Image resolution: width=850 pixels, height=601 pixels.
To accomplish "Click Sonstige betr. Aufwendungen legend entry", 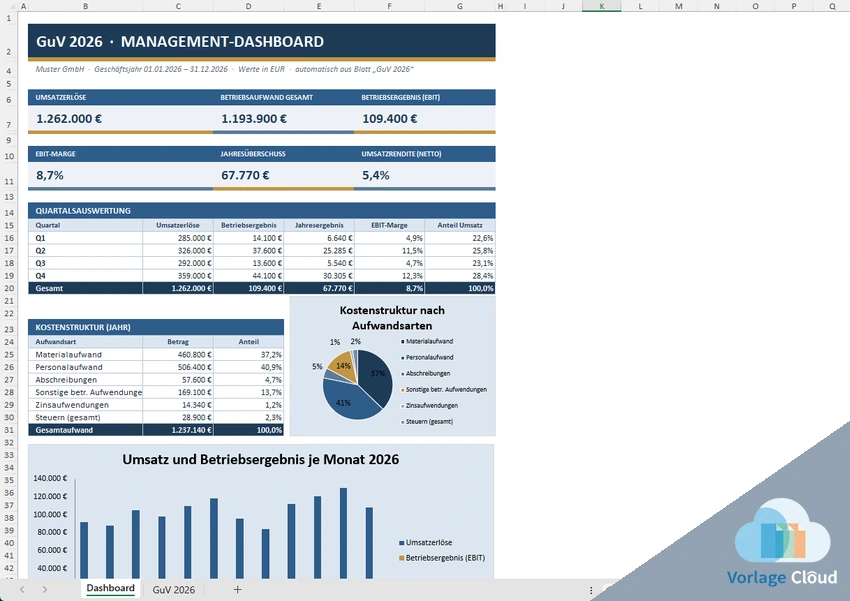I will click(x=444, y=390).
